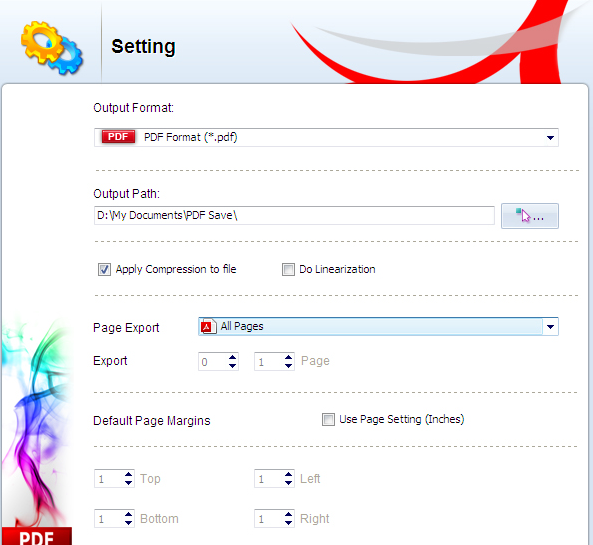Click the Top margin value field

coord(109,479)
